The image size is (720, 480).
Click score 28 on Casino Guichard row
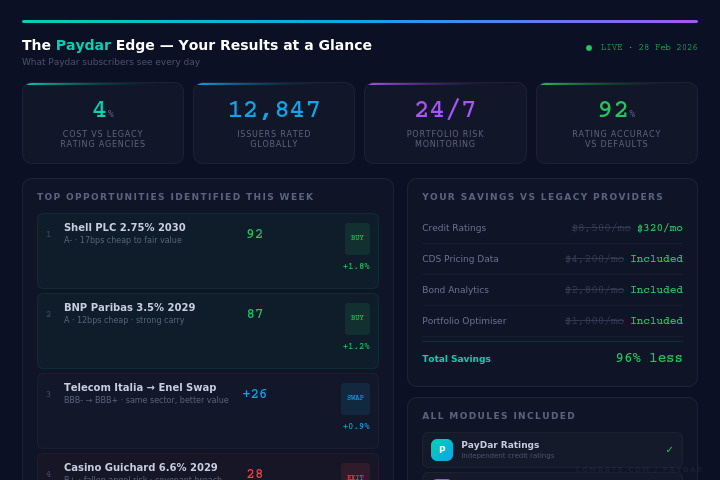coord(255,474)
